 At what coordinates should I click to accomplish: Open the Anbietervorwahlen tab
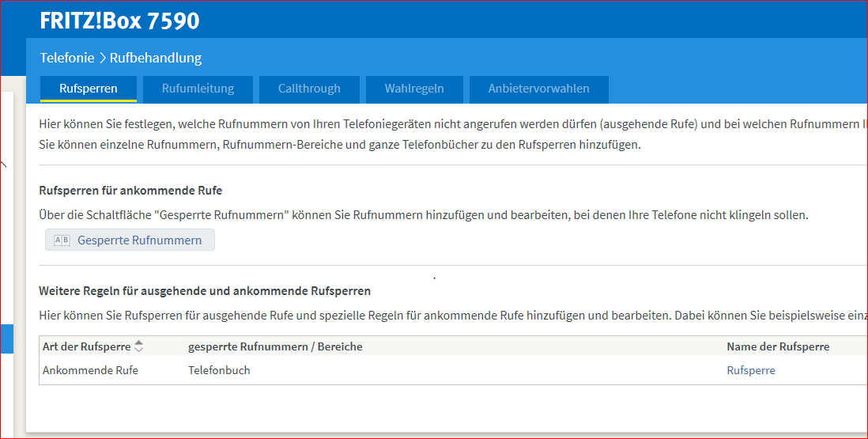(x=538, y=89)
